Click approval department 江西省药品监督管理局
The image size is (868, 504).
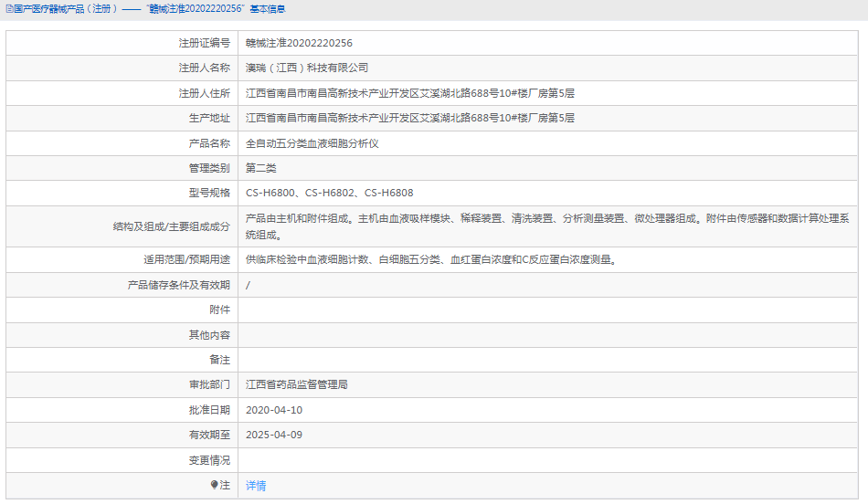[297, 384]
